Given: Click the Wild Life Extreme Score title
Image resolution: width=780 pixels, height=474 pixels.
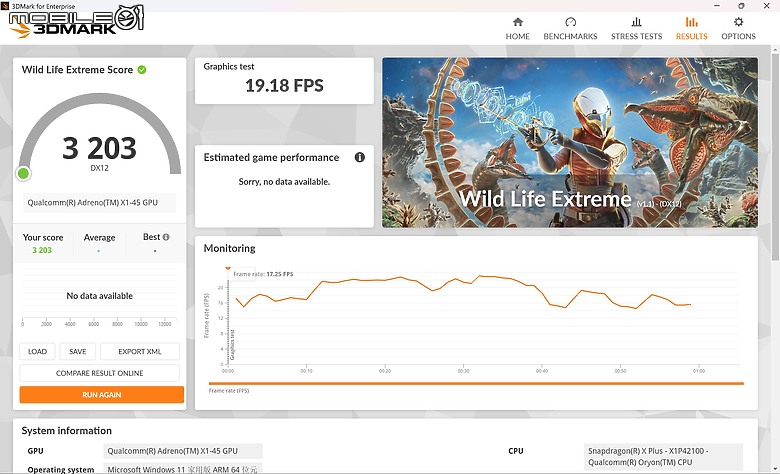Looking at the screenshot, I should [x=77, y=70].
